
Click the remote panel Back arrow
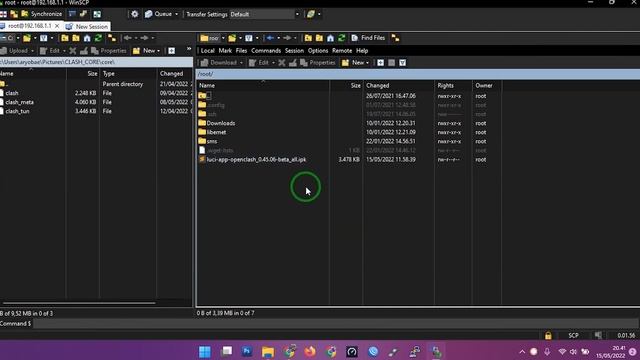pos(270,38)
